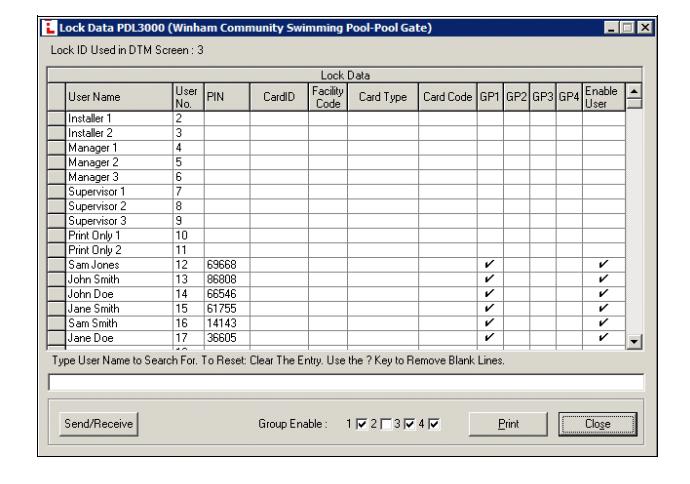Screen dimensions: 690x484
Task: Select the Installer 2 name cell
Action: (x=119, y=132)
